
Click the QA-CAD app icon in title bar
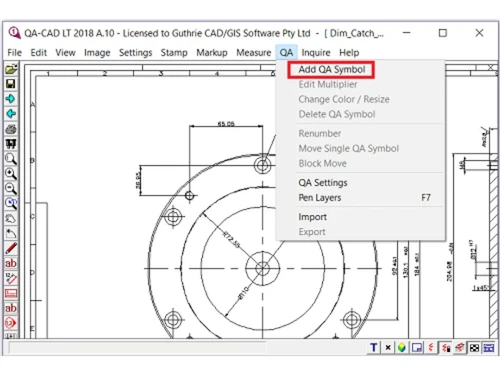(x=14, y=33)
